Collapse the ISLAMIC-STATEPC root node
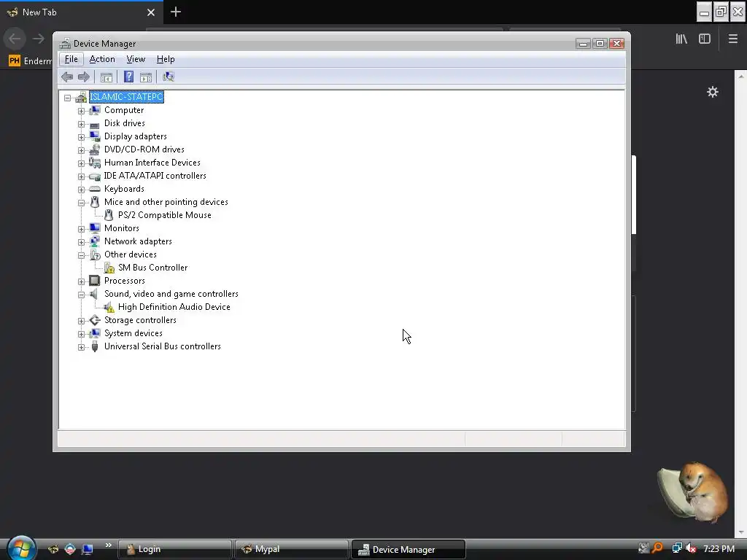747x560 pixels. point(68,98)
